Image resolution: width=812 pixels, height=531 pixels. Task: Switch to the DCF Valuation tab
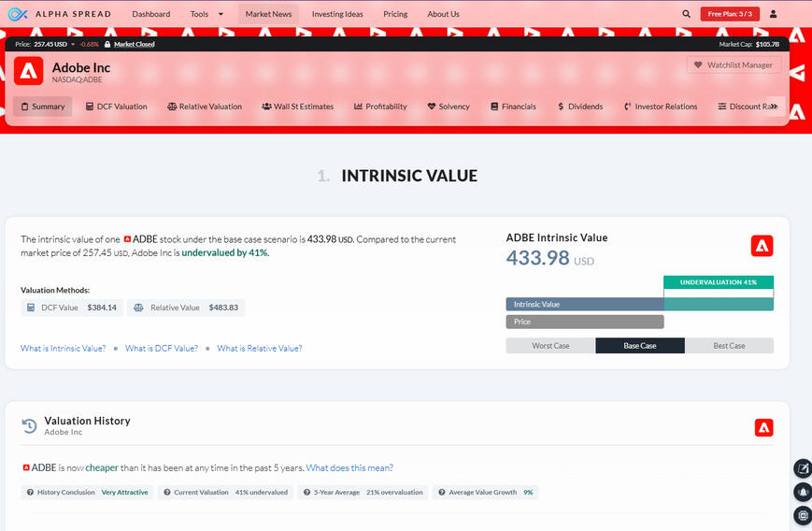(x=117, y=107)
